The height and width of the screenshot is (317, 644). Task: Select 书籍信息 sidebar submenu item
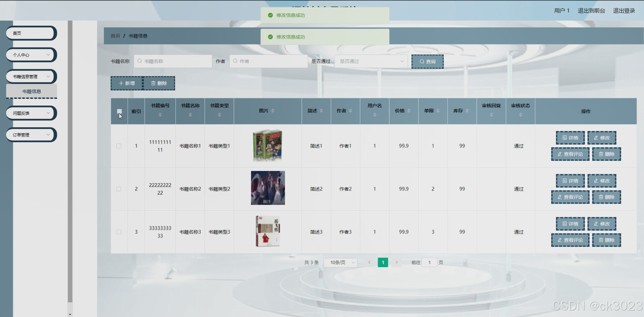(x=31, y=91)
